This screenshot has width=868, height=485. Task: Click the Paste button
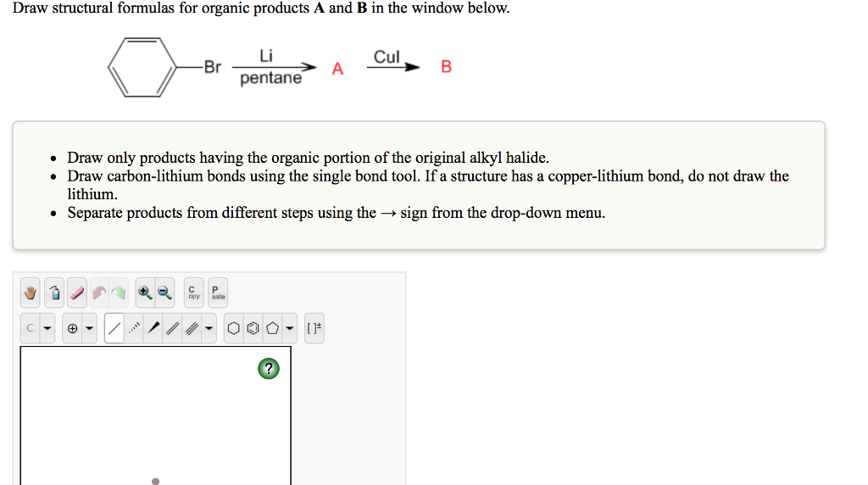[218, 293]
